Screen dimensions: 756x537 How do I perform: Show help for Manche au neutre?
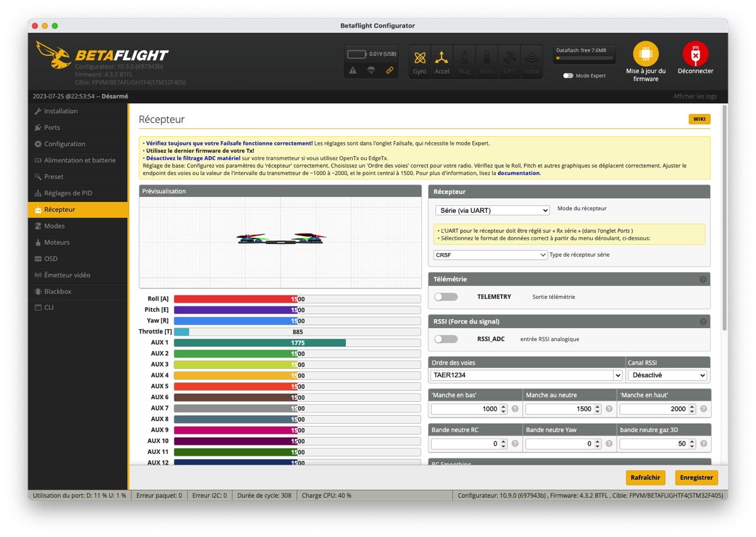pyautogui.click(x=609, y=409)
